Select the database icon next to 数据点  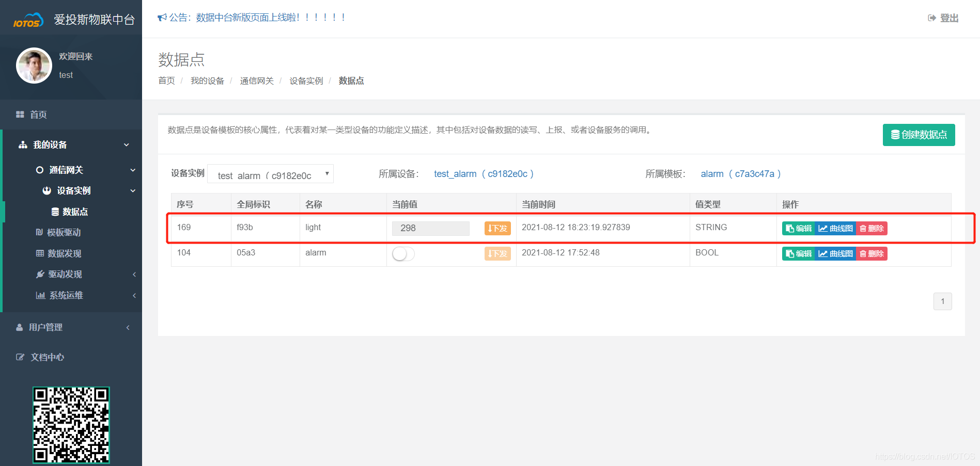click(54, 212)
